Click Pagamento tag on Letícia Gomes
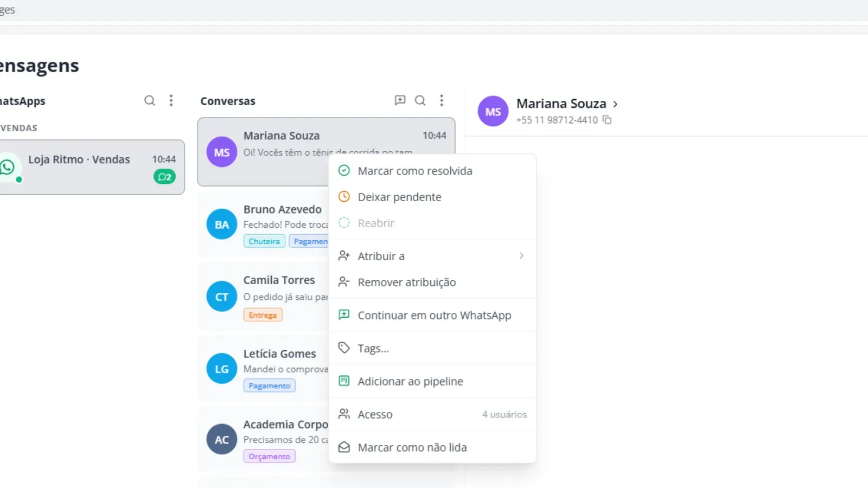 point(269,386)
